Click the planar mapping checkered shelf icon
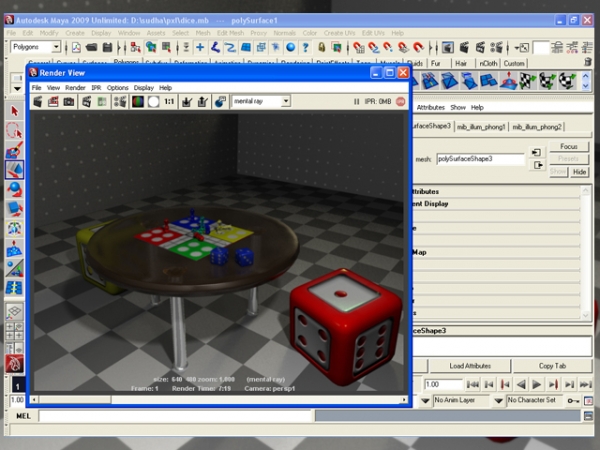The height and width of the screenshot is (450, 600). pos(528,81)
